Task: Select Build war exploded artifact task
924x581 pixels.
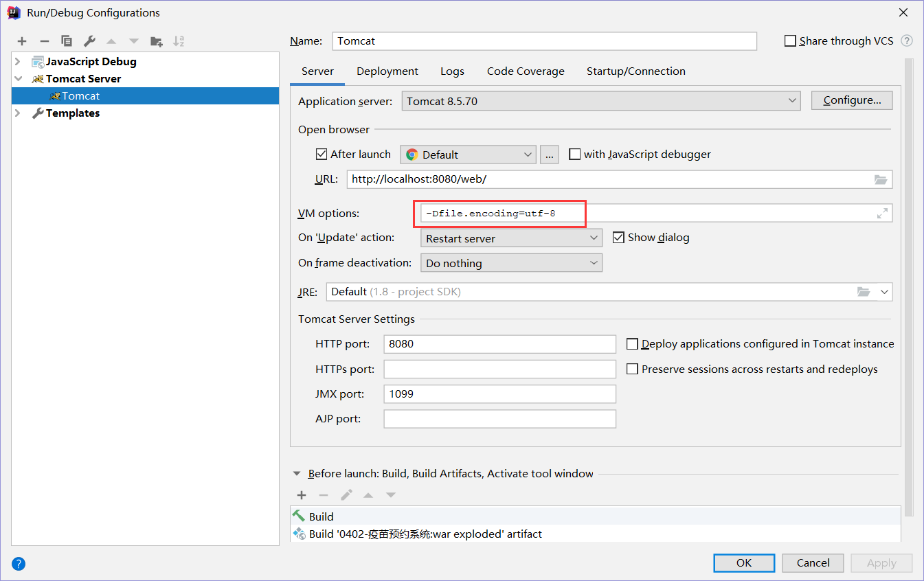Action: (595, 534)
